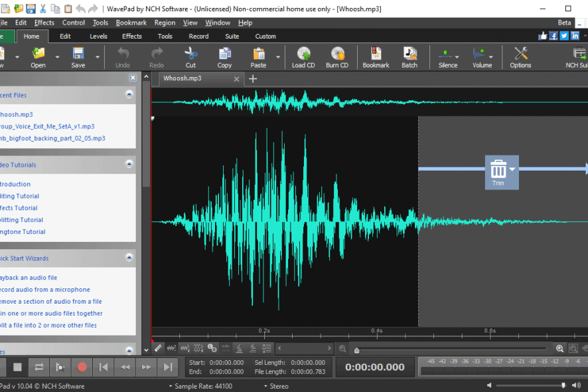
Task: Click 'Record audio from a microphone' wizard link
Action: pos(45,290)
